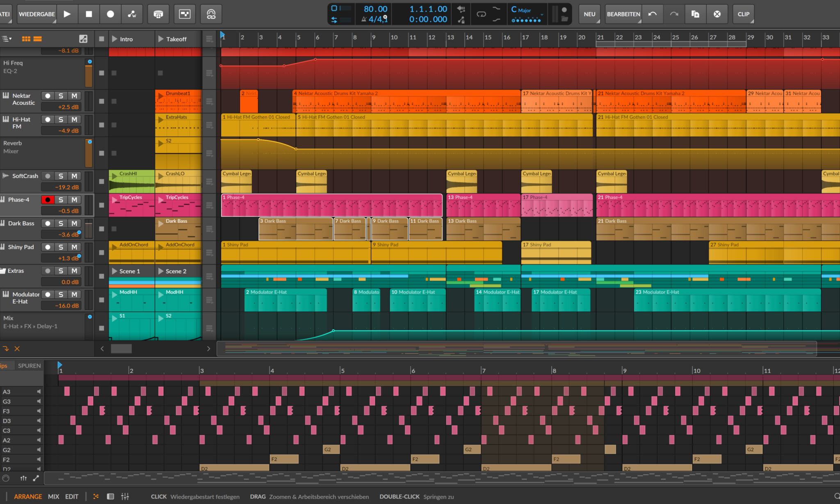Solo the Shiny Pad track
Image resolution: width=840 pixels, height=504 pixels.
coord(61,247)
